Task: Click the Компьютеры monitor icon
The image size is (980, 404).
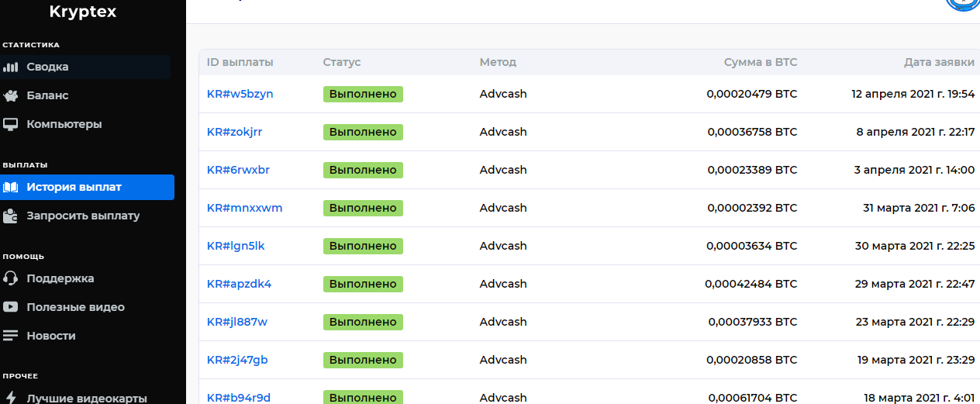Action: (x=10, y=124)
